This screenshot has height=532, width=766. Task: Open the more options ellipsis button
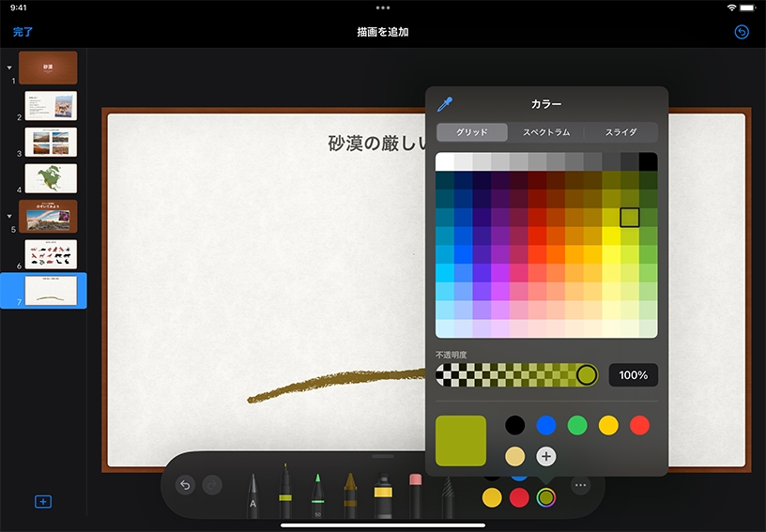click(x=580, y=485)
